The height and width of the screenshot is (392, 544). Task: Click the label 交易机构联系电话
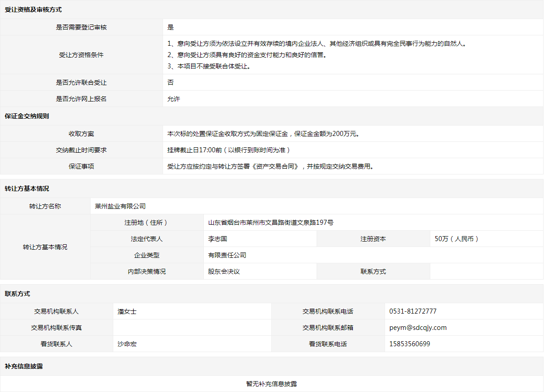coord(328,311)
